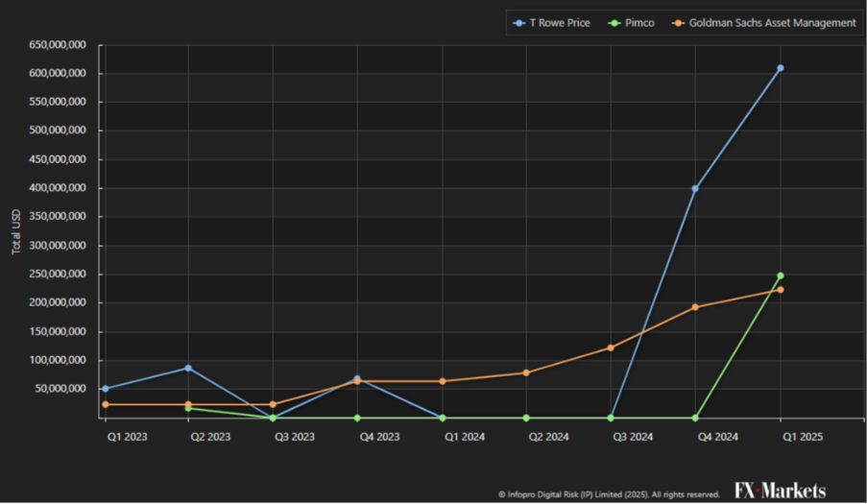Select Goldman Sachs Q1 2023 data point
This screenshot has width=867, height=504.
point(105,404)
